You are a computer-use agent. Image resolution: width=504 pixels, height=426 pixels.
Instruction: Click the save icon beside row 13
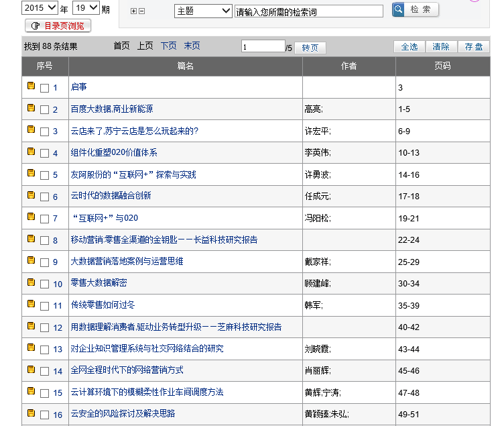tap(31, 348)
